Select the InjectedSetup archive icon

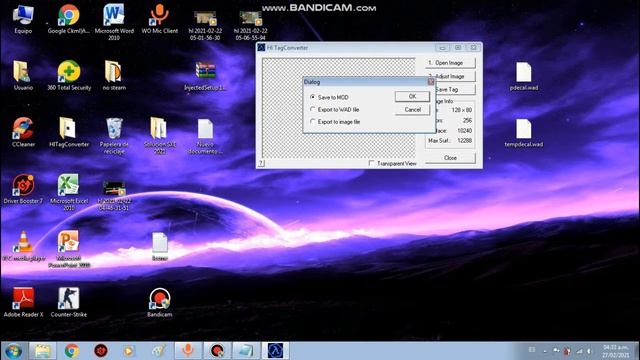tap(205, 76)
